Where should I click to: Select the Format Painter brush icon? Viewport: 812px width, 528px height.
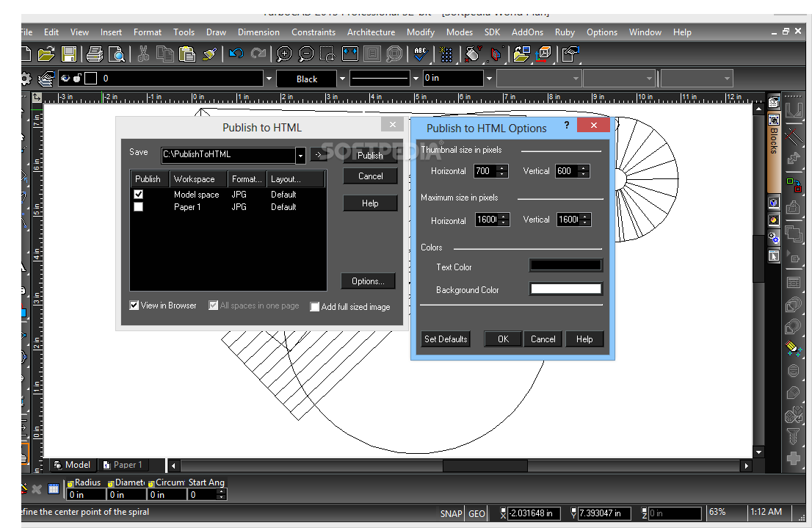(x=210, y=54)
